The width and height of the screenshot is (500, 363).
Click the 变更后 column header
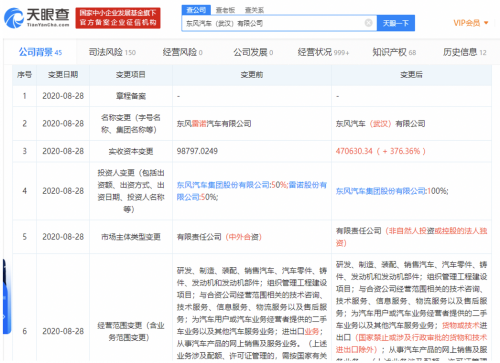pos(411,75)
